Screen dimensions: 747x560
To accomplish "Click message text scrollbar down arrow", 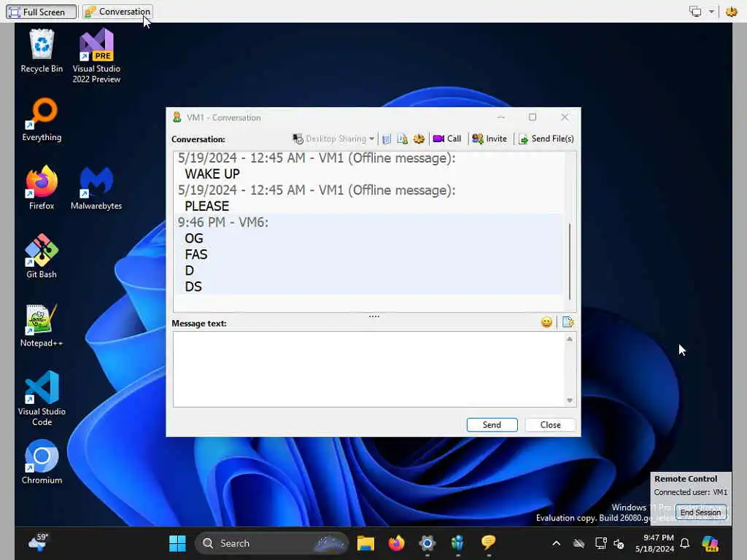I will [569, 400].
